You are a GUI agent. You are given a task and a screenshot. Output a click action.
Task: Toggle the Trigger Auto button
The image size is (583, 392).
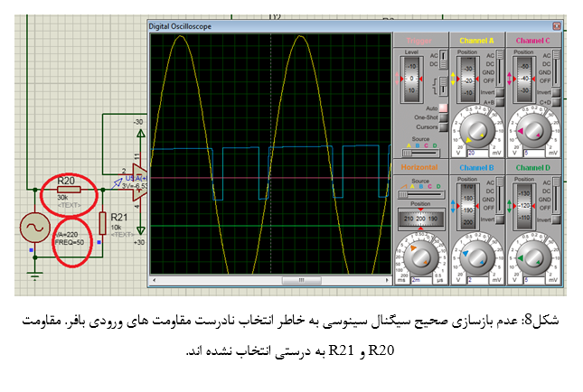pyautogui.click(x=444, y=107)
